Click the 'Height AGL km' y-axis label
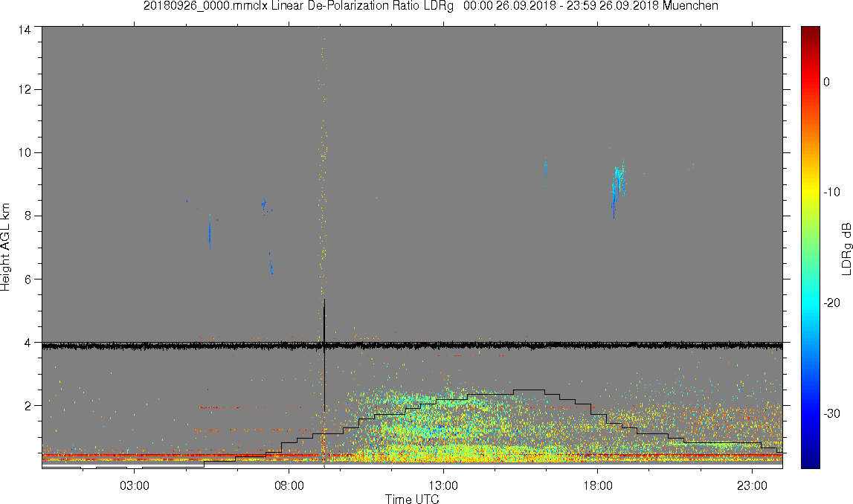 point(6,248)
